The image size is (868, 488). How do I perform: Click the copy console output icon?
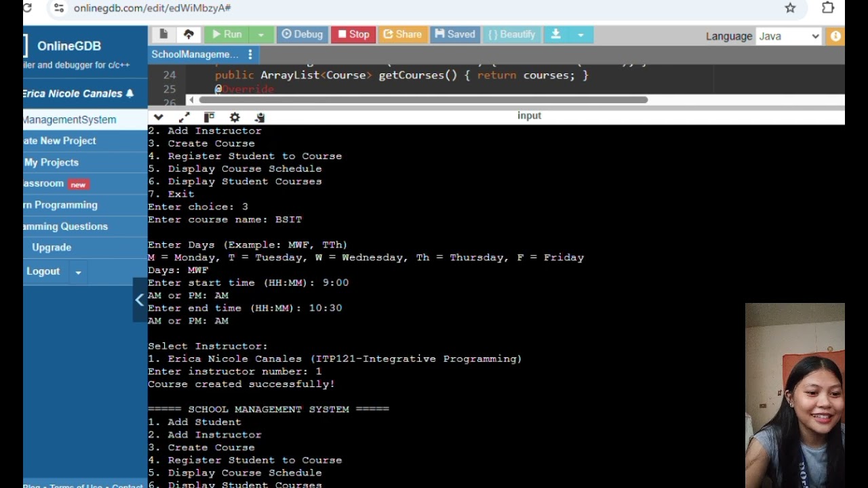[260, 117]
